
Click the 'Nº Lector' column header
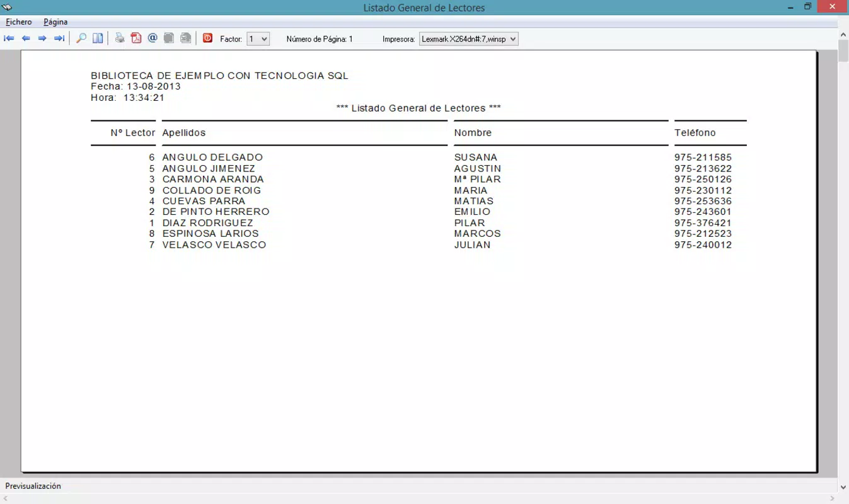(133, 133)
